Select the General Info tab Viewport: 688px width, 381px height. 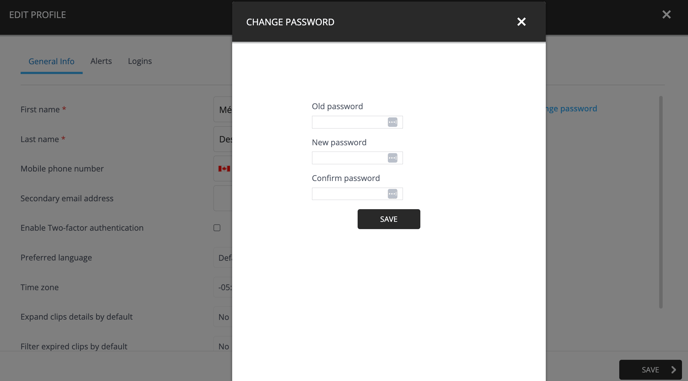click(51, 61)
